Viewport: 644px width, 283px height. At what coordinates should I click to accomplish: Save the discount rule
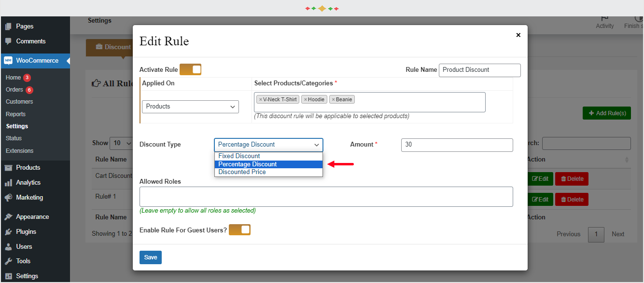tap(150, 257)
